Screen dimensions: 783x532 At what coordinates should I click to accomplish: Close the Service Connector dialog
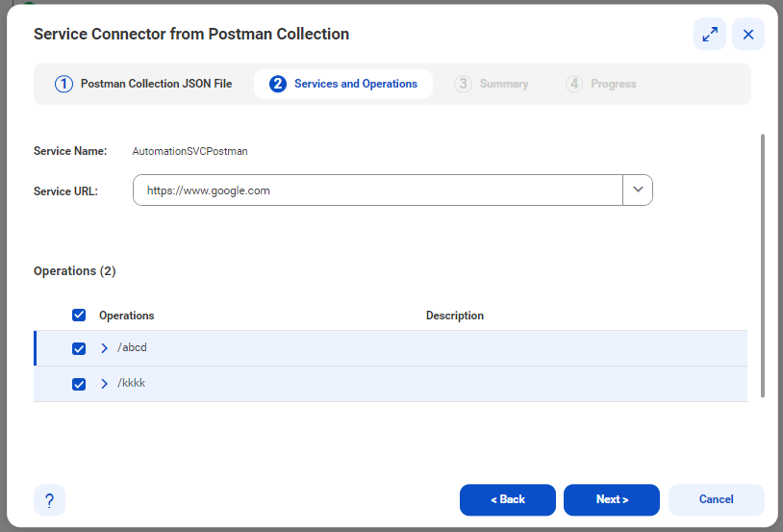748,35
